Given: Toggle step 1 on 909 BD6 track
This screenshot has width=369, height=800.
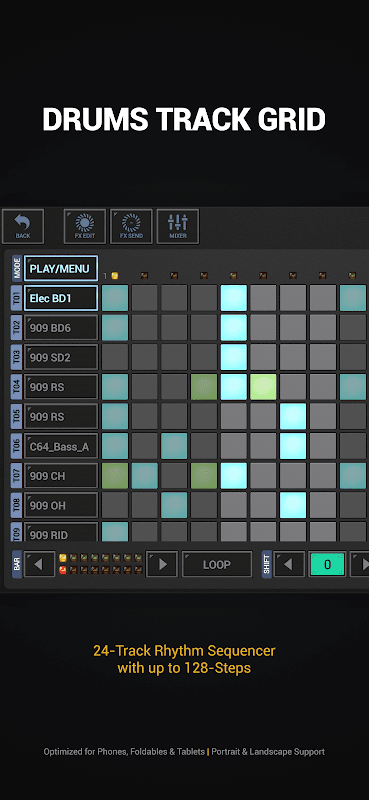Looking at the screenshot, I should tap(115, 328).
